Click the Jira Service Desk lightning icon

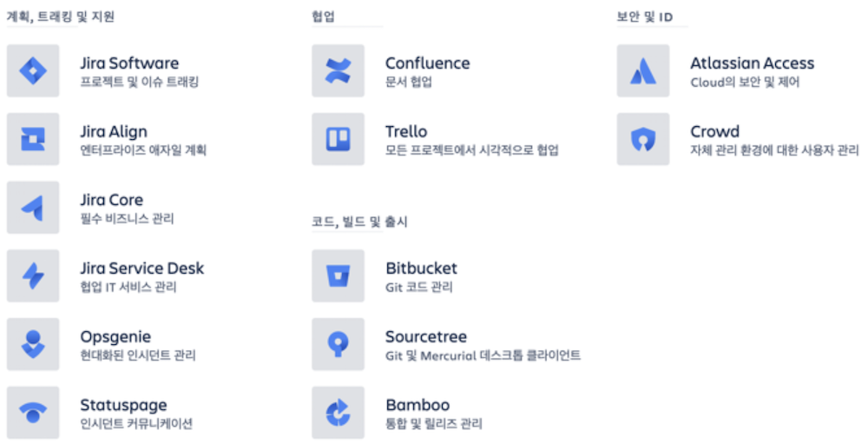pos(33,275)
